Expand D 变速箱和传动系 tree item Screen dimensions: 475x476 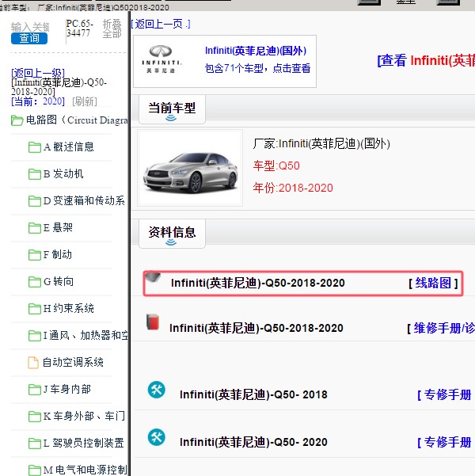pyautogui.click(x=84, y=200)
